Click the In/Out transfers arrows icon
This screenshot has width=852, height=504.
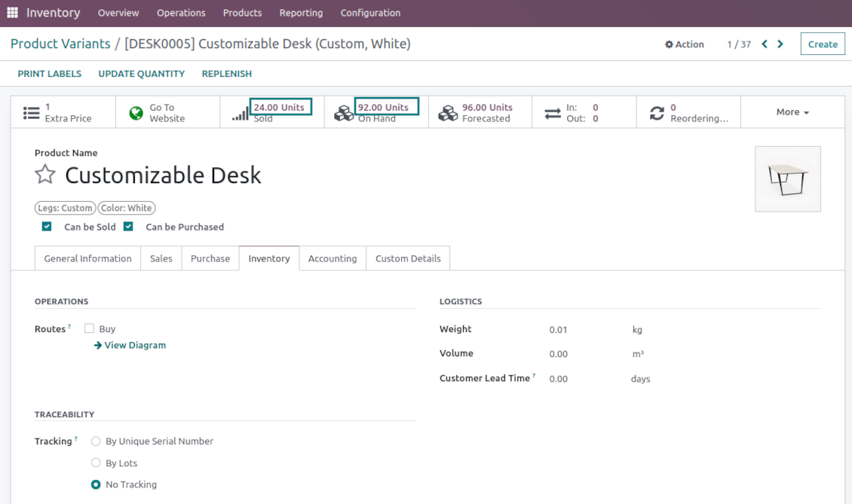click(x=553, y=113)
